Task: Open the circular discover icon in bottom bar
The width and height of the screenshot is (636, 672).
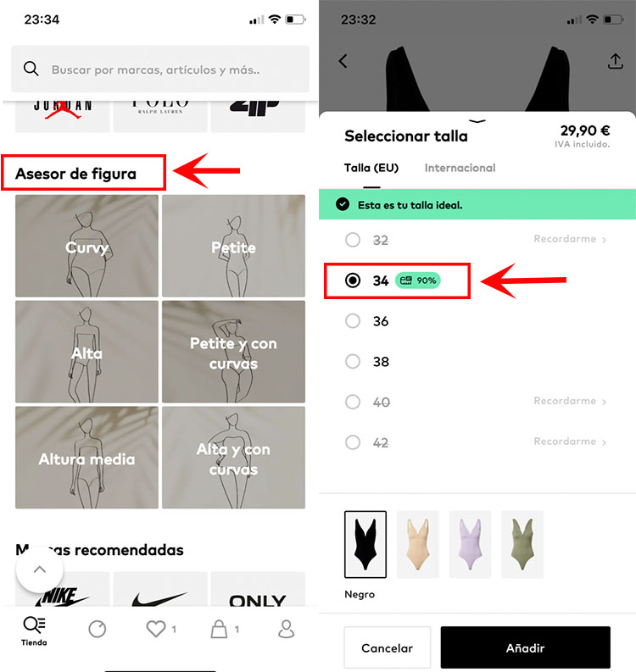Action: 98,629
